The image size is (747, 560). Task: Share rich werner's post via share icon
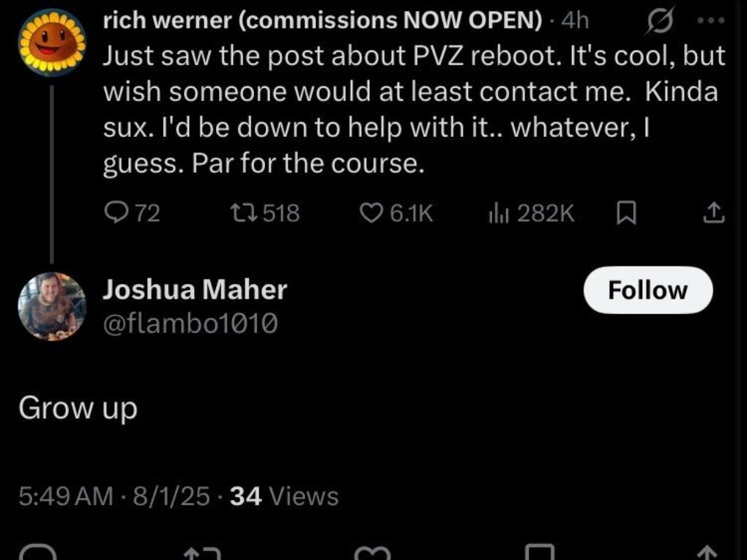point(714,213)
